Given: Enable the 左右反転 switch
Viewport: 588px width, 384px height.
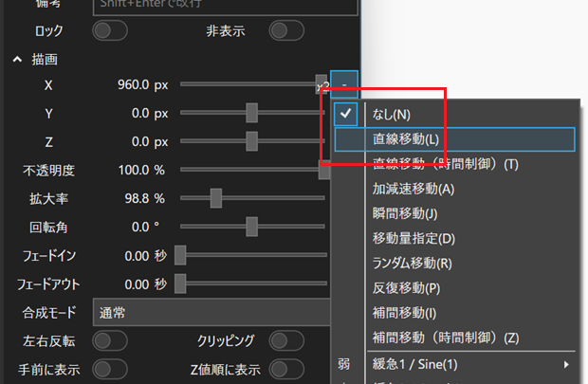Looking at the screenshot, I should pos(109,340).
